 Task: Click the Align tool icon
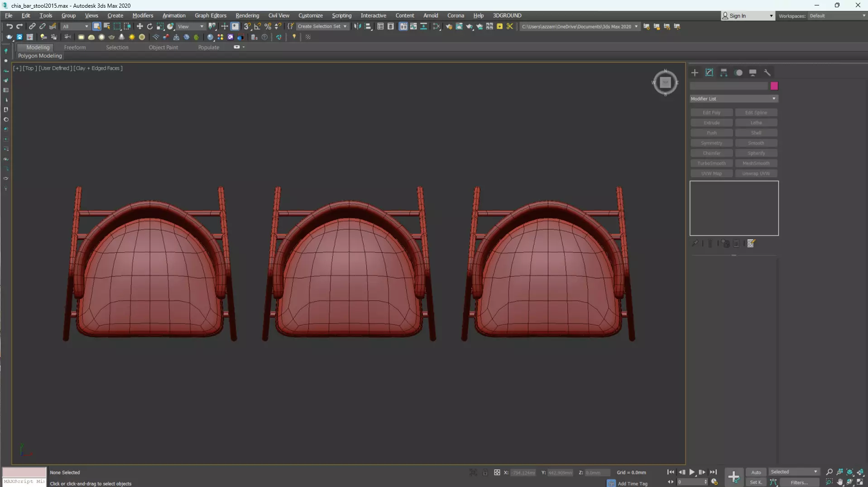[368, 26]
